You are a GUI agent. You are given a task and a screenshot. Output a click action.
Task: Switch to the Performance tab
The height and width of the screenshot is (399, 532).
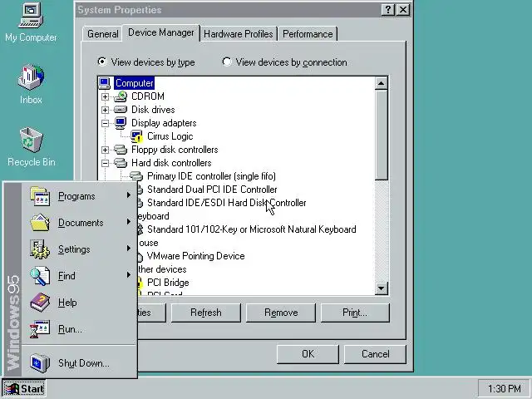[308, 34]
